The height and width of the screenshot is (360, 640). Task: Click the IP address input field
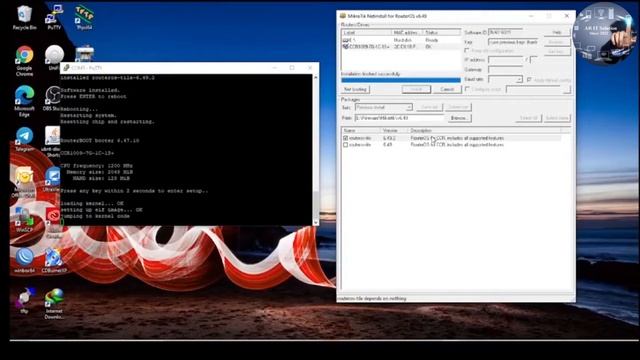pos(506,60)
